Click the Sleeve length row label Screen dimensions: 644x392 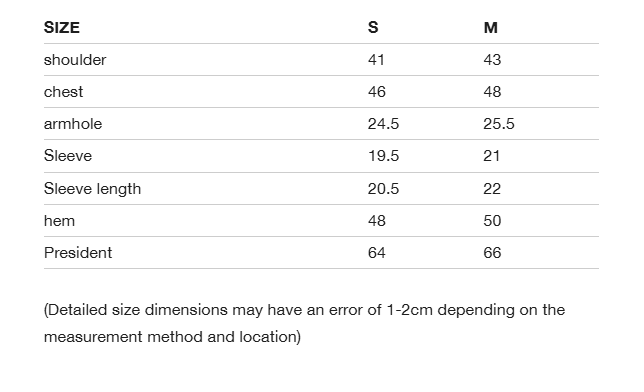click(x=92, y=189)
